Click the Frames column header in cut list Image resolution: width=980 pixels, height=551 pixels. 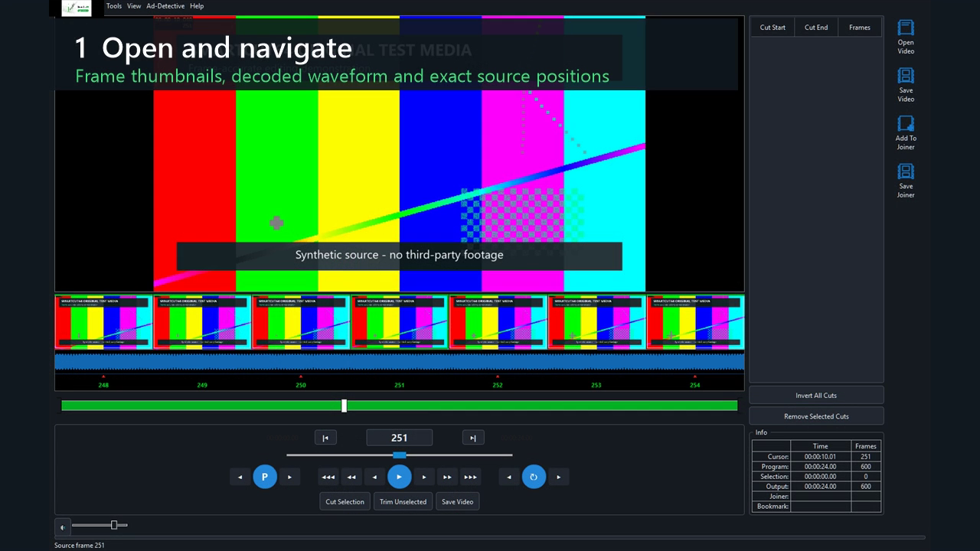[x=860, y=28]
